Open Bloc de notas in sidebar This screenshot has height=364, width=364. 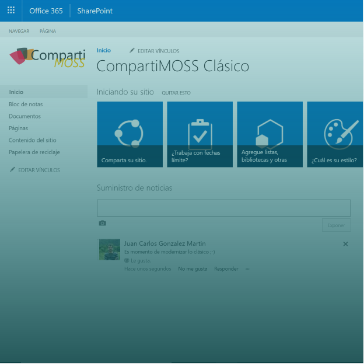26,104
